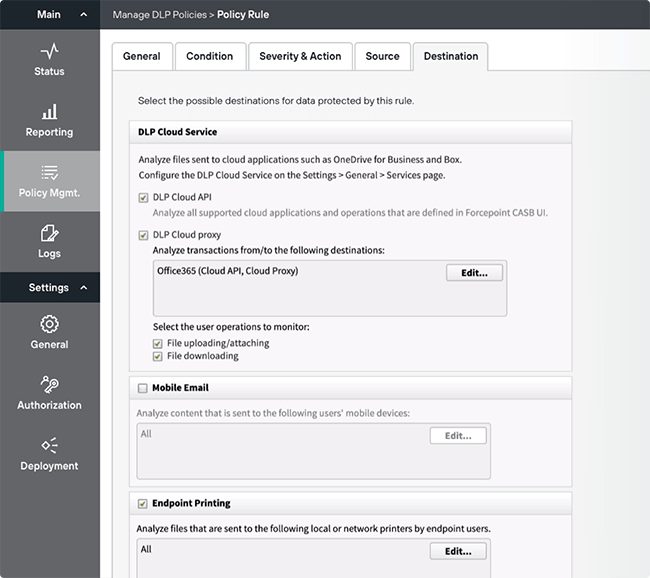Open the Logs document icon
650x578 pixels.
point(49,234)
